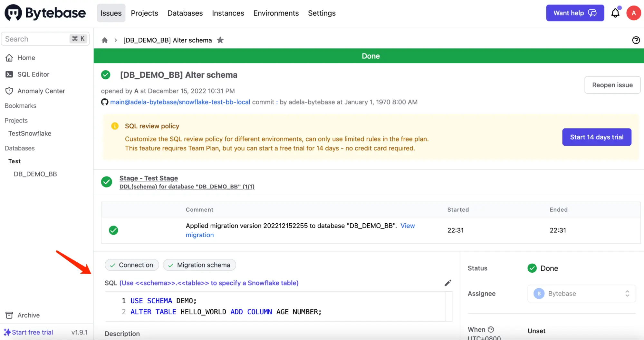Image resolution: width=644 pixels, height=340 pixels.
Task: Click the Anomaly Center shield icon
Action: (x=9, y=91)
